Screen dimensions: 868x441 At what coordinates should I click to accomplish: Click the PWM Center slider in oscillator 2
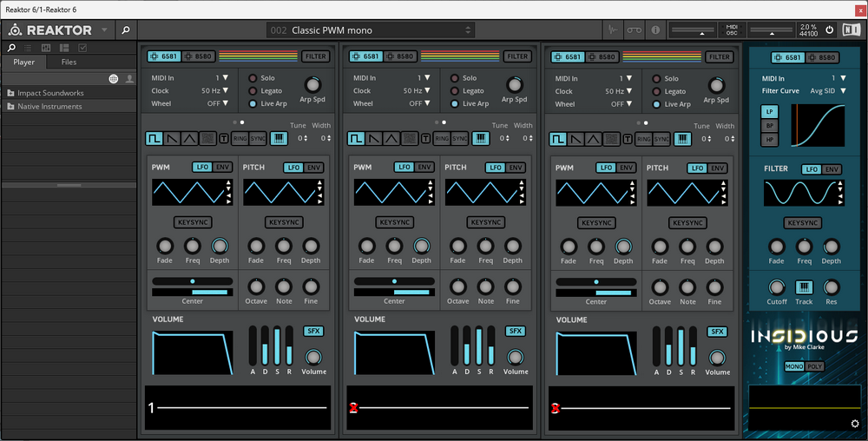point(394,281)
